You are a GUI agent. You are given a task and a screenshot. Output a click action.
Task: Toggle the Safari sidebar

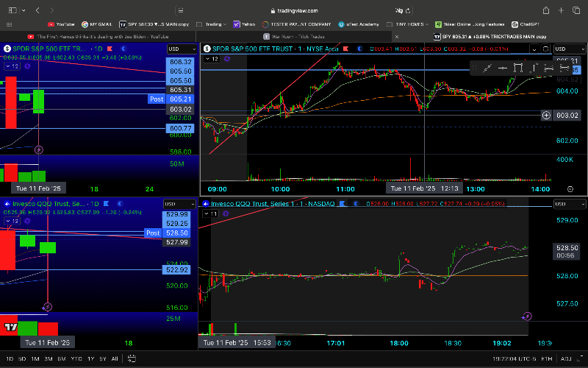12,10
